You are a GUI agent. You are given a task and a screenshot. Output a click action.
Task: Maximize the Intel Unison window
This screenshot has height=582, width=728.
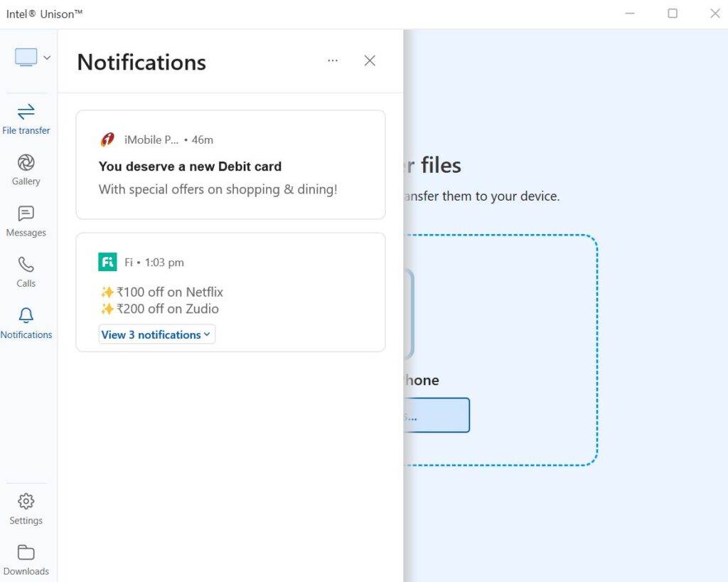(x=673, y=14)
